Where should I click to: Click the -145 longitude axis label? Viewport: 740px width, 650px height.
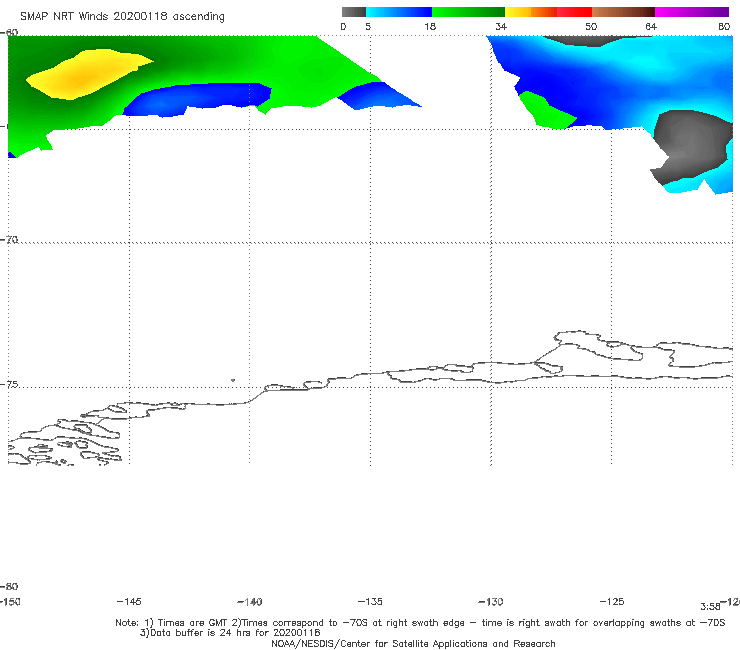(x=129, y=601)
